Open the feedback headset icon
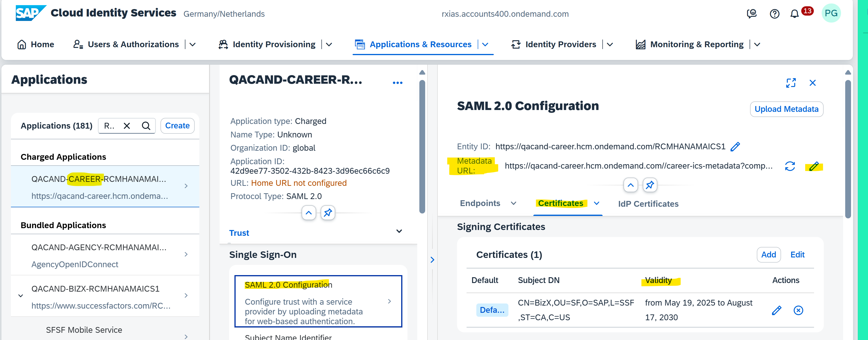Screen dimensions: 868x340 point(751,14)
